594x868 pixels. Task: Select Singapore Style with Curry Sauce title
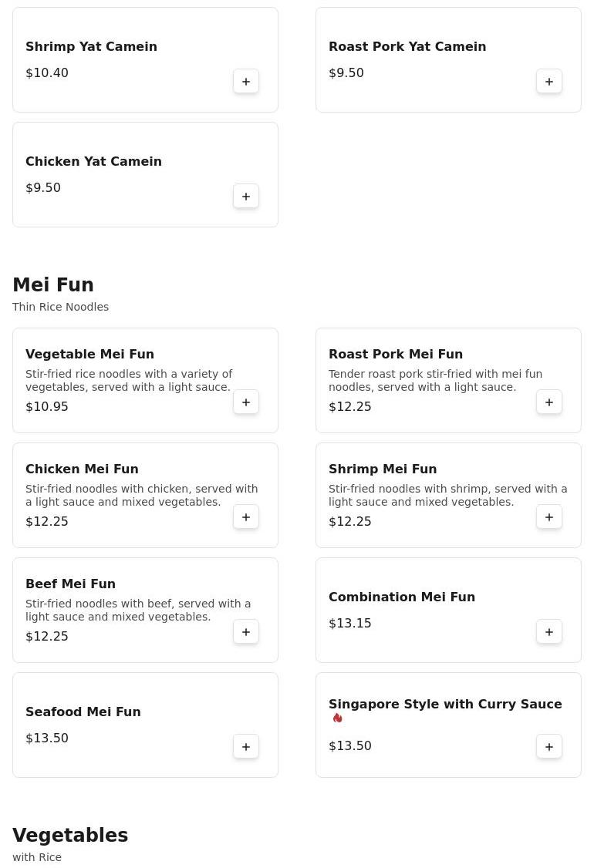[x=445, y=705]
